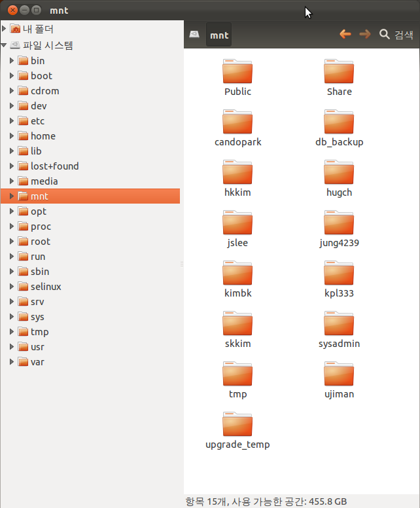Click the disk root icon in path bar
The width and height of the screenshot is (420, 508).
194,34
